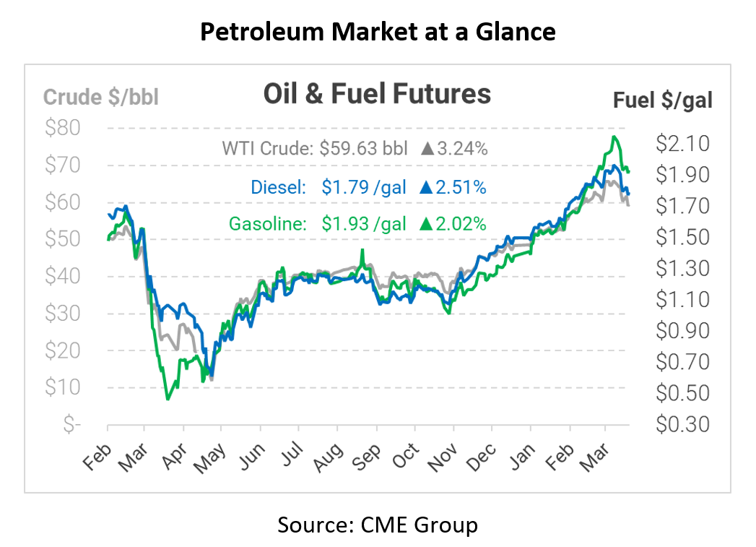This screenshot has width=756, height=547.
Task: Click the Source: CME Group caption
Action: point(378,524)
